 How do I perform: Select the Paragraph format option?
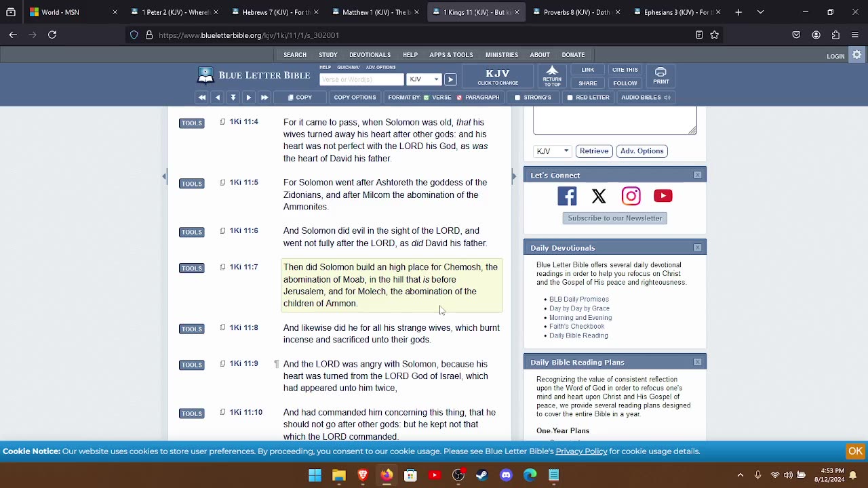coord(477,98)
